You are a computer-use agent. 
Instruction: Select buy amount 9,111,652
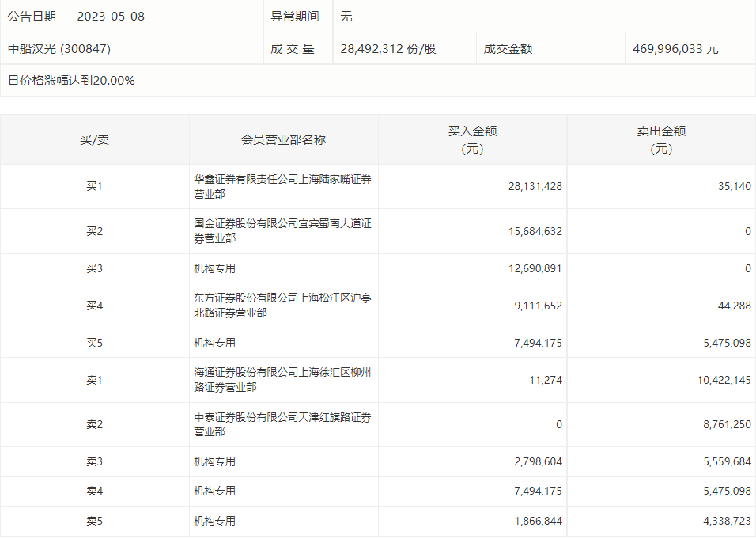[x=538, y=306]
